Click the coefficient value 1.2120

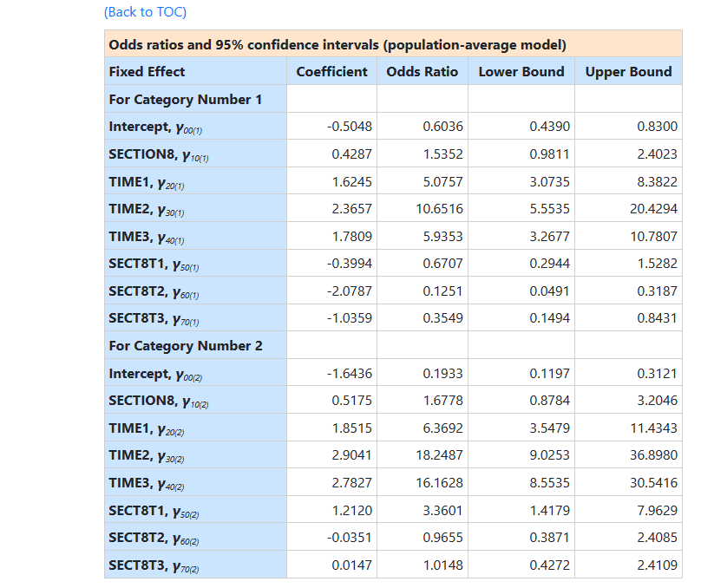tap(352, 510)
